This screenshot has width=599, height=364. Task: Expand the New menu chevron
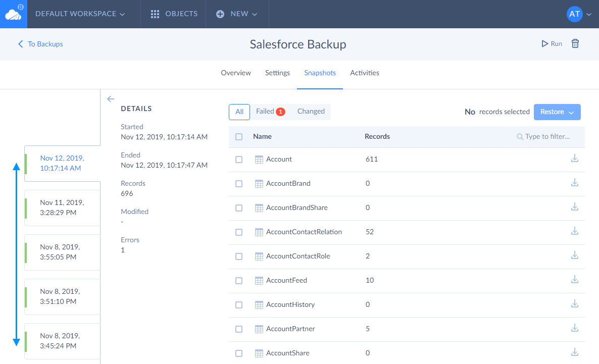point(255,15)
